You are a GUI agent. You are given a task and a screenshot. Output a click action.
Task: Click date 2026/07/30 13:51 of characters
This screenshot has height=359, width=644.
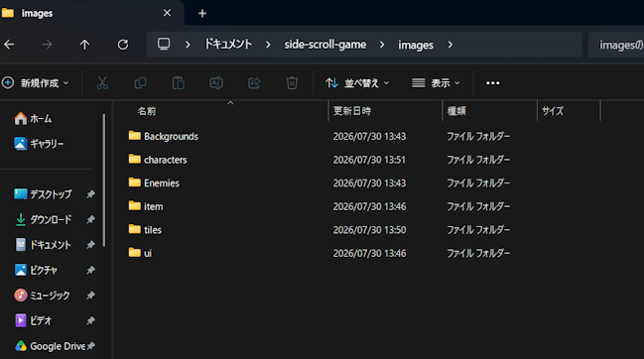pyautogui.click(x=369, y=160)
